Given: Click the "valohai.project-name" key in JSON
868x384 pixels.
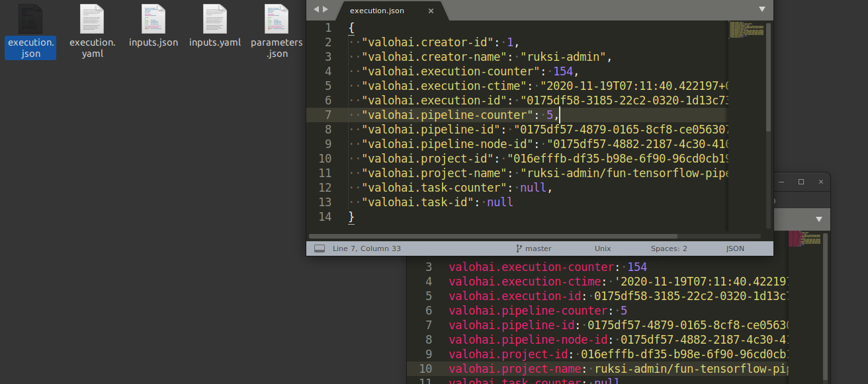Looking at the screenshot, I should tap(435, 173).
